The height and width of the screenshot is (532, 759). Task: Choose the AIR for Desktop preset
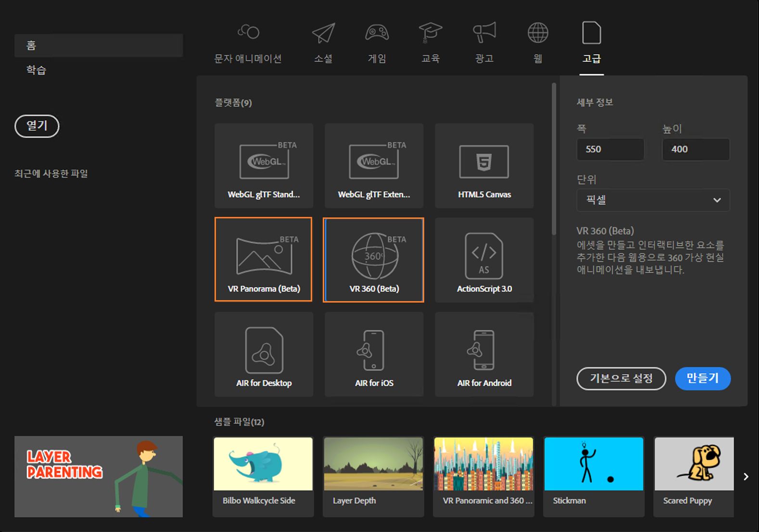coord(264,355)
